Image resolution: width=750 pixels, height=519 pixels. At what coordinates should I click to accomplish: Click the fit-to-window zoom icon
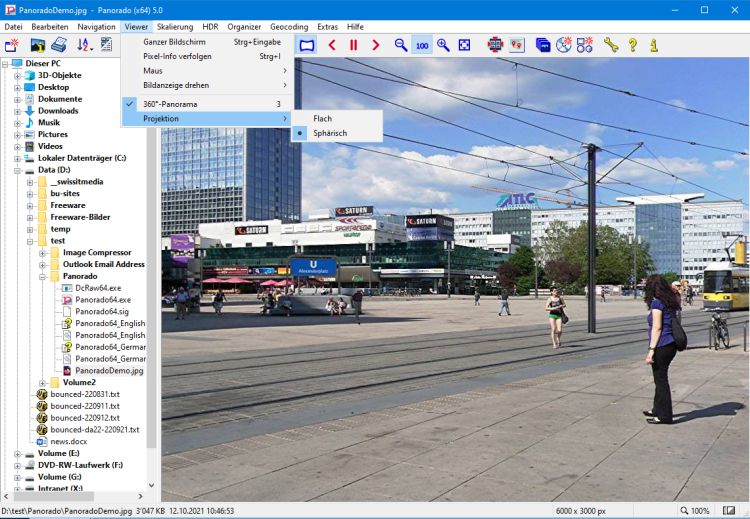(x=464, y=45)
